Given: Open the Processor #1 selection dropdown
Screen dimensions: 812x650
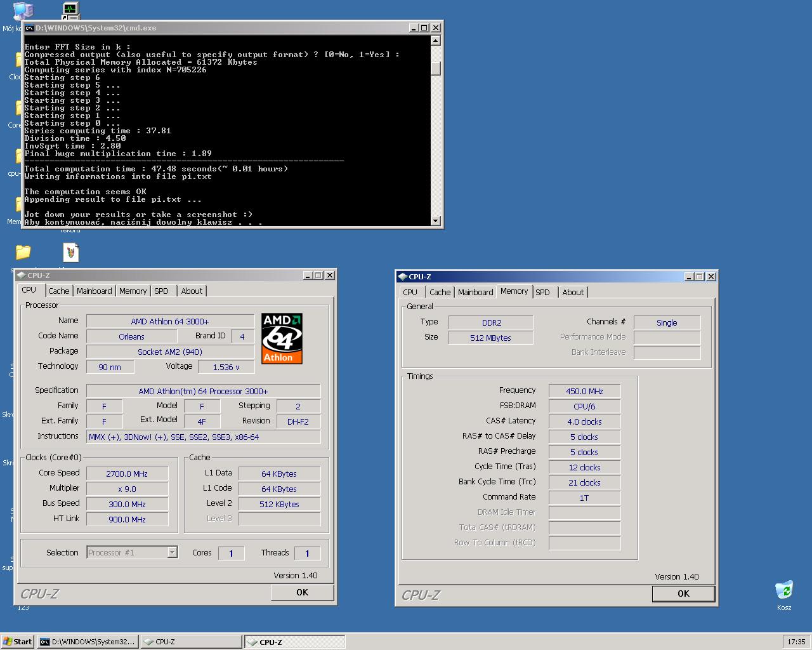Looking at the screenshot, I should (132, 553).
